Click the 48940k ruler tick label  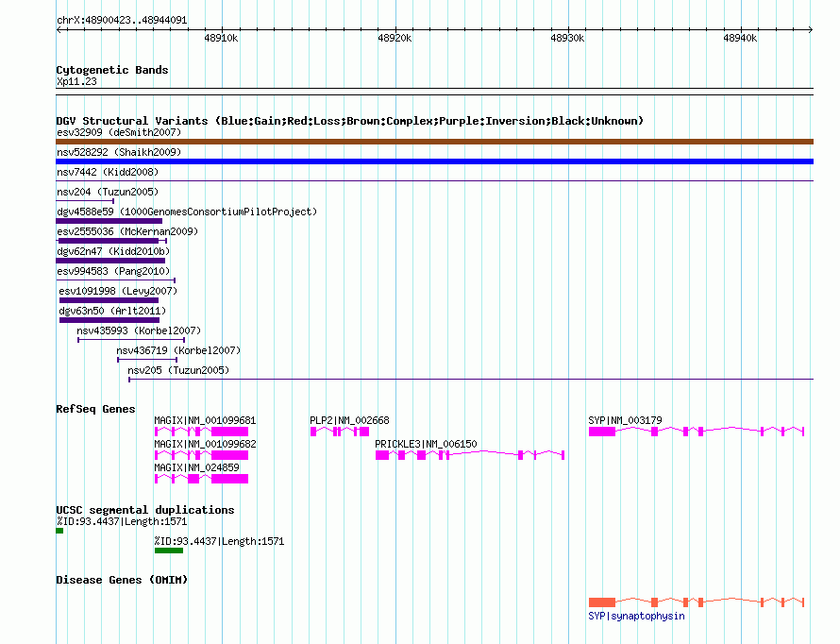740,38
